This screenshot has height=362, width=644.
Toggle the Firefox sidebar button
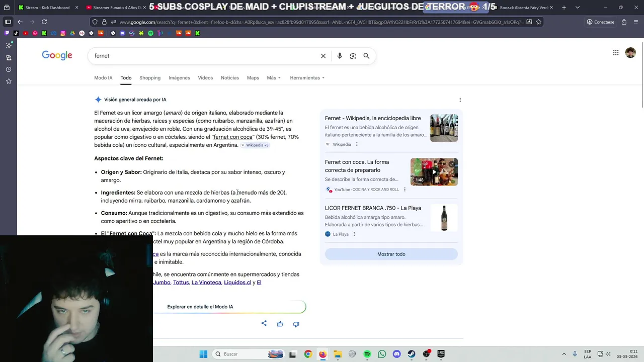click(8, 22)
